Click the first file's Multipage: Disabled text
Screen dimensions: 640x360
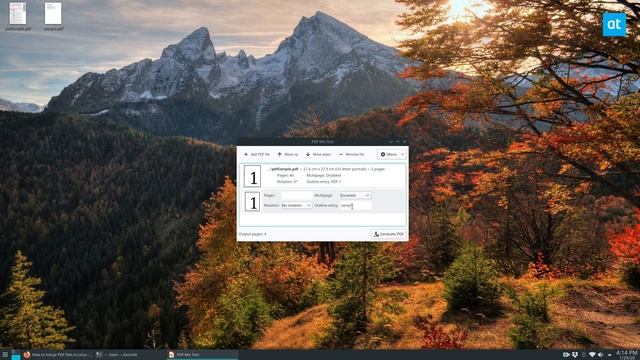pos(324,175)
